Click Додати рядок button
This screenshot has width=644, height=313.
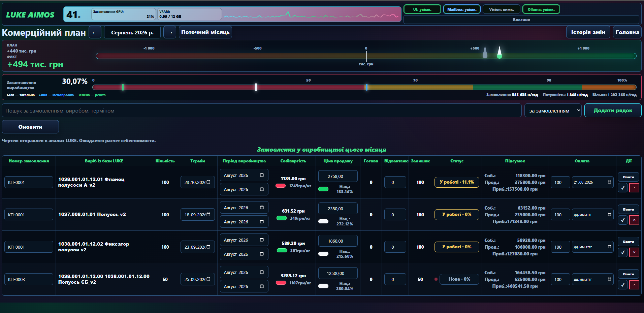coord(613,111)
